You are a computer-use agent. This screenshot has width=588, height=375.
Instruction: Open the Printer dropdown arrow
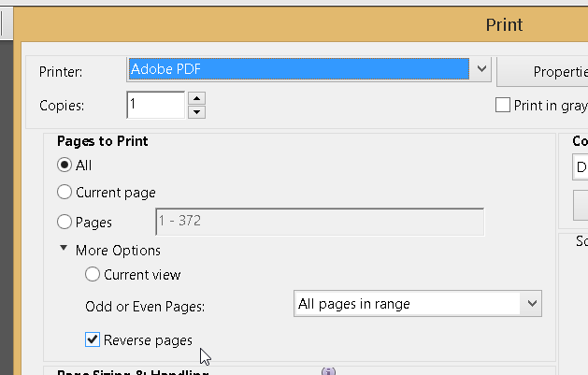coord(481,69)
